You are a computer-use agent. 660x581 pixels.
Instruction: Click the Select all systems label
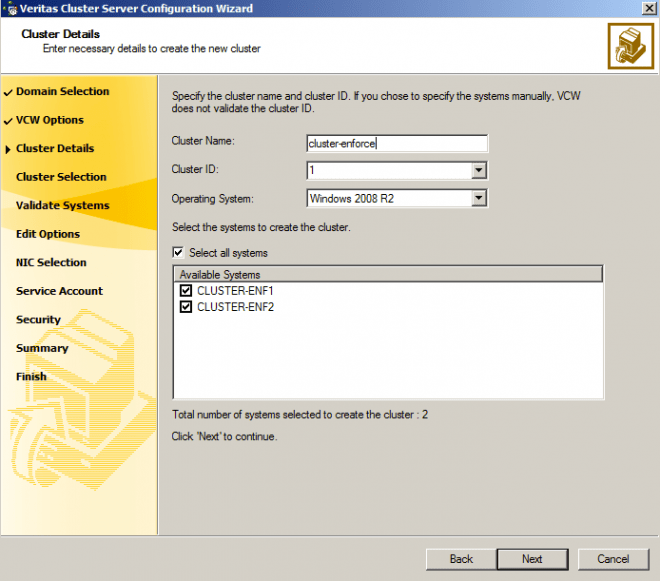[x=228, y=253]
